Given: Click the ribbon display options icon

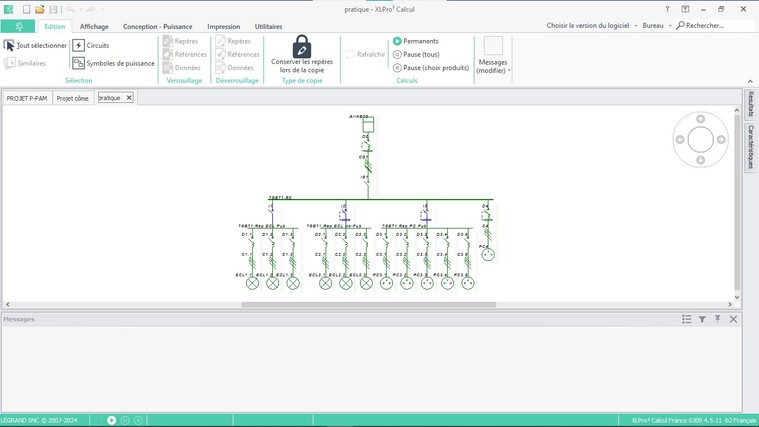Looking at the screenshot, I should click(x=685, y=9).
